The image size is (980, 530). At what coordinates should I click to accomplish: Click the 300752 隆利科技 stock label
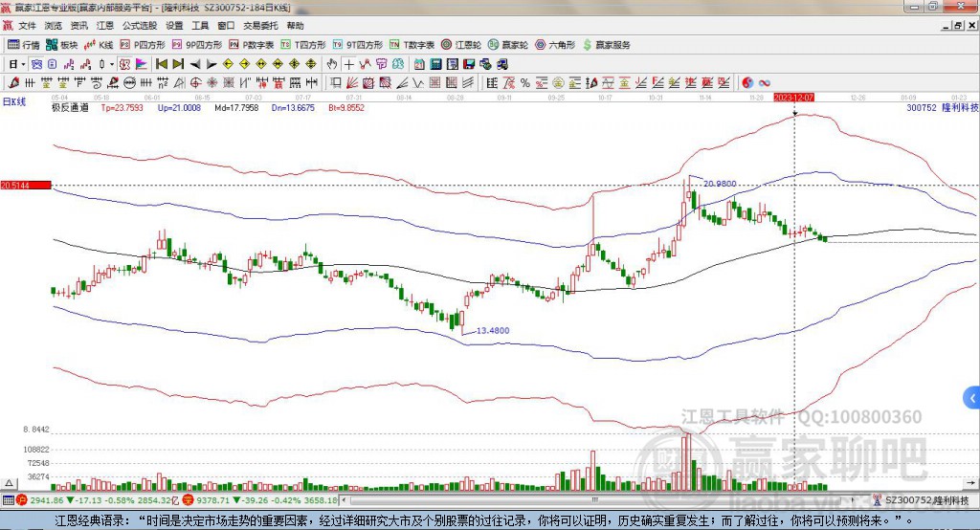point(943,107)
